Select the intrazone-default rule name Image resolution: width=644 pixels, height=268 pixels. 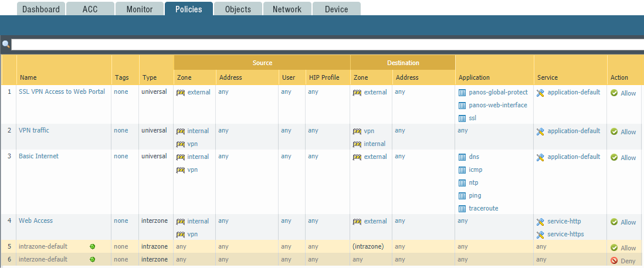coord(43,246)
